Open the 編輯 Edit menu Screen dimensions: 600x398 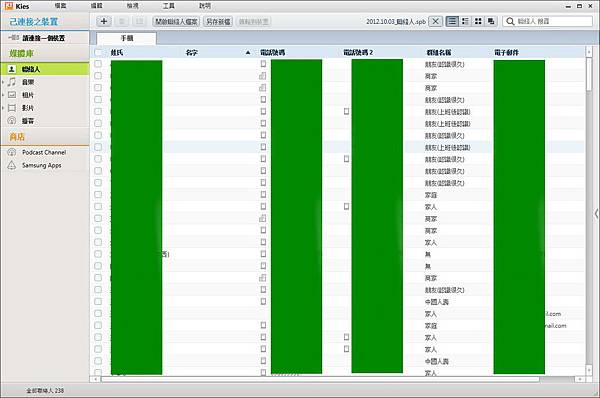click(97, 6)
